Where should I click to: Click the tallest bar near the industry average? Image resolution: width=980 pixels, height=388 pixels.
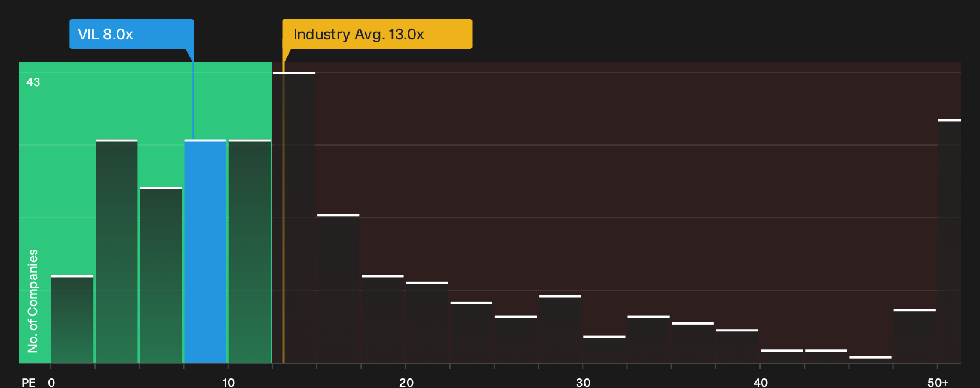(x=294, y=217)
